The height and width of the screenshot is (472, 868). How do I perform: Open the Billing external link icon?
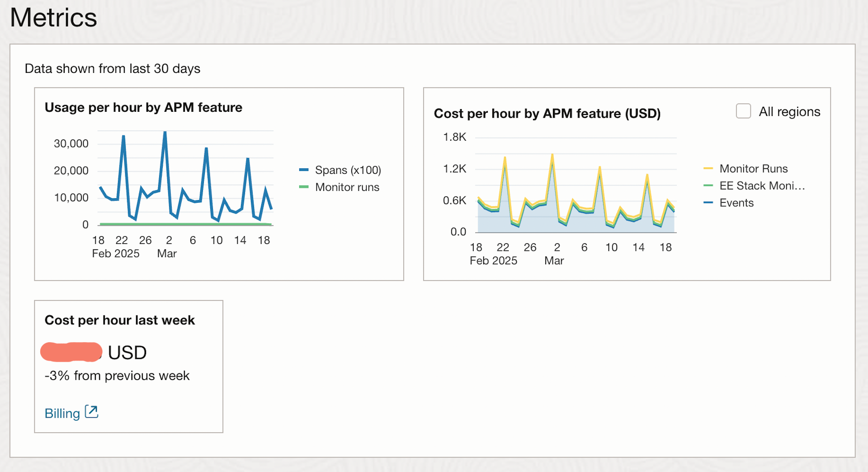(92, 412)
